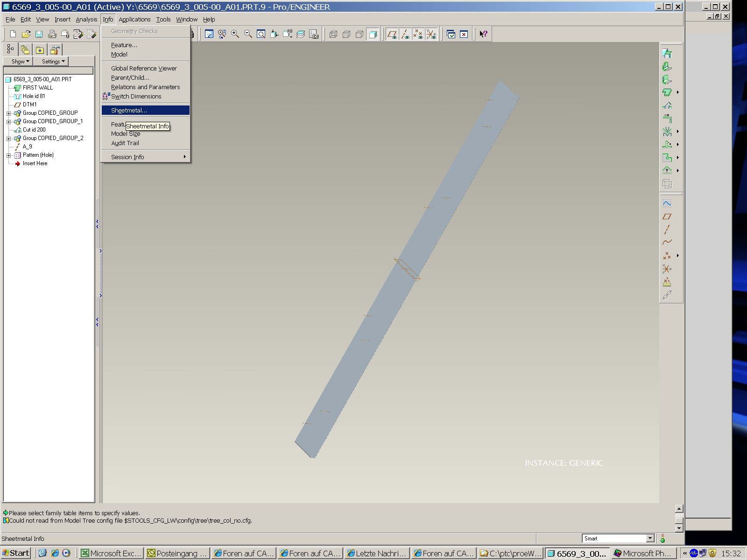Choose Relations and Parameters menu entry
Viewport: 747px width, 560px height.
(x=145, y=87)
